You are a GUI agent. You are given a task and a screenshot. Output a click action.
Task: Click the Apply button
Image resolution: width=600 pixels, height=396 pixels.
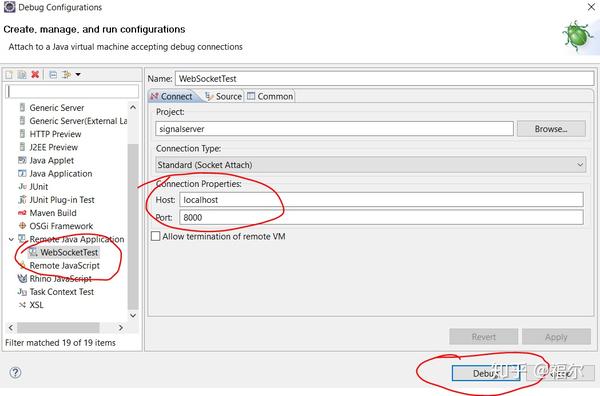coord(556,337)
